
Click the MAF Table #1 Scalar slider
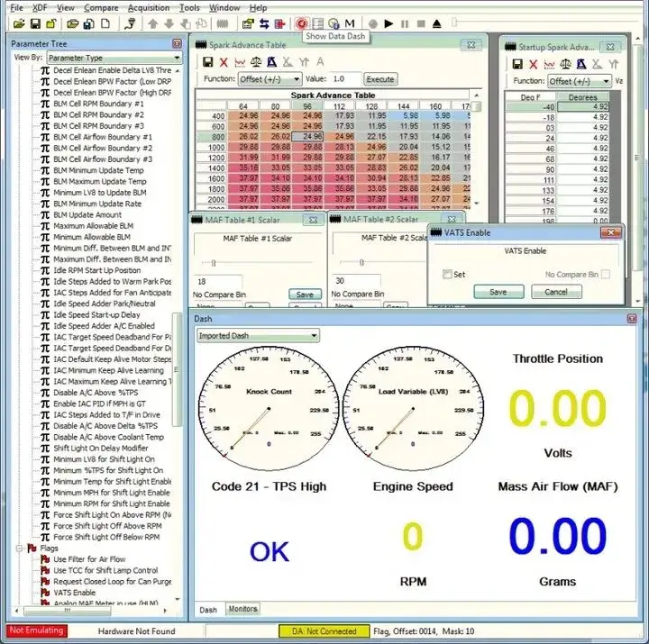pos(212,262)
